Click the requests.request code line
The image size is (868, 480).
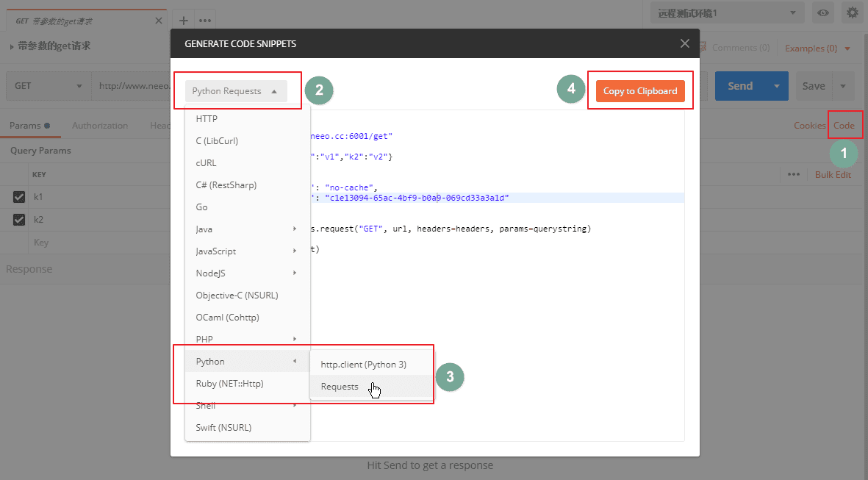pos(451,228)
